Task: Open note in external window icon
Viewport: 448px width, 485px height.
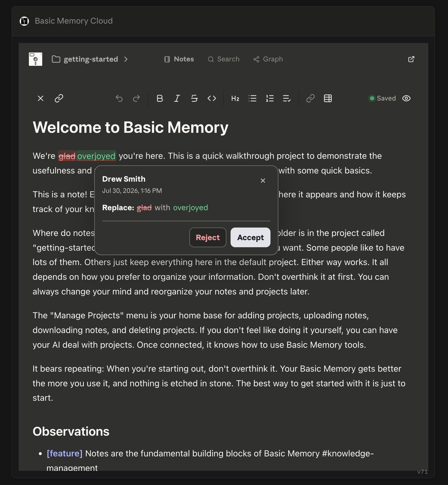Action: pyautogui.click(x=411, y=59)
